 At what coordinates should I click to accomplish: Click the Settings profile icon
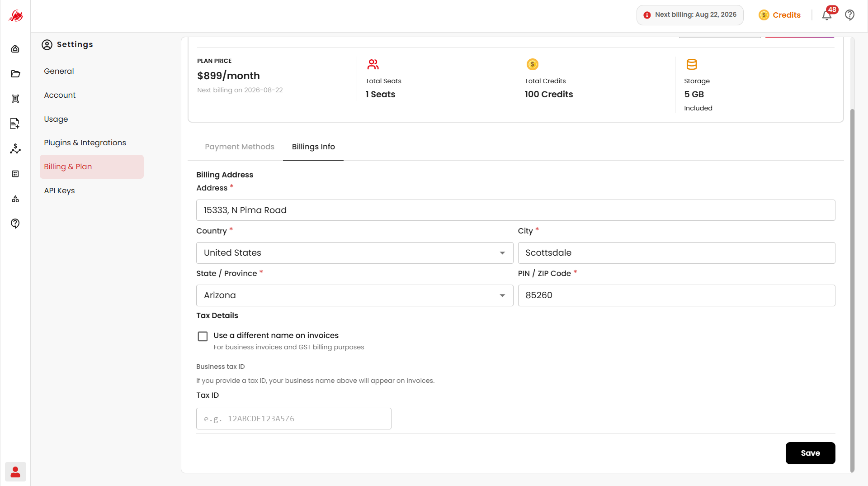(47, 44)
